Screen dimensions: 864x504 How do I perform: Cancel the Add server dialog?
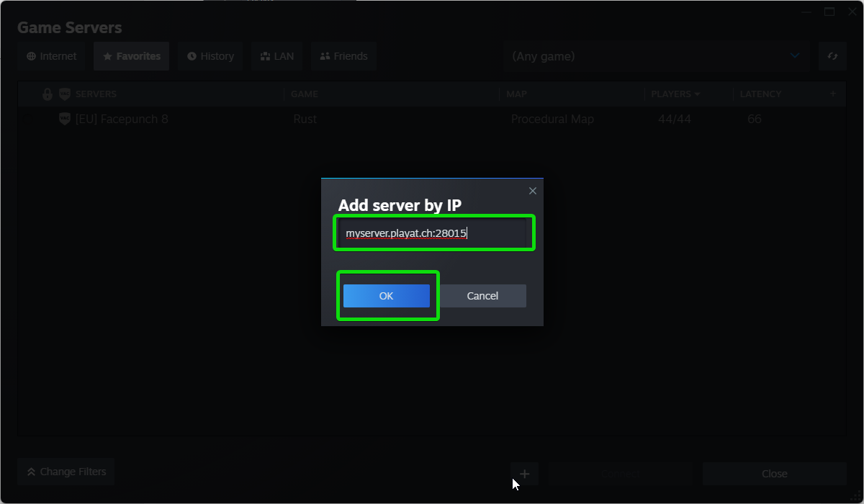pos(482,296)
